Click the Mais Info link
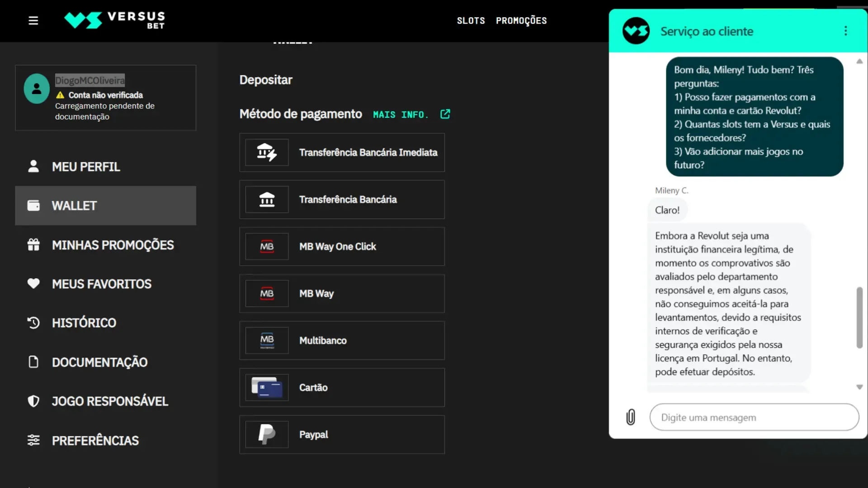 (401, 115)
